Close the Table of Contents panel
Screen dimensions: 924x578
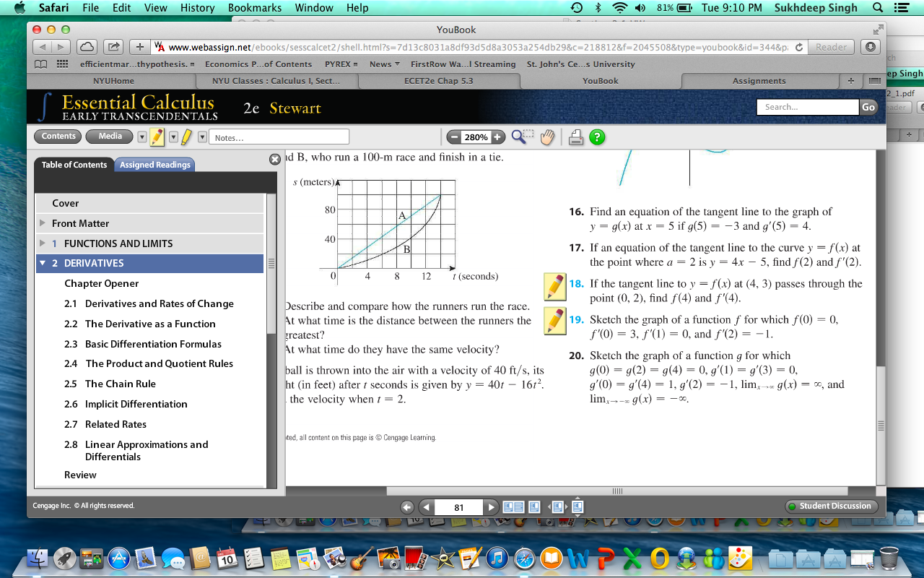[274, 159]
